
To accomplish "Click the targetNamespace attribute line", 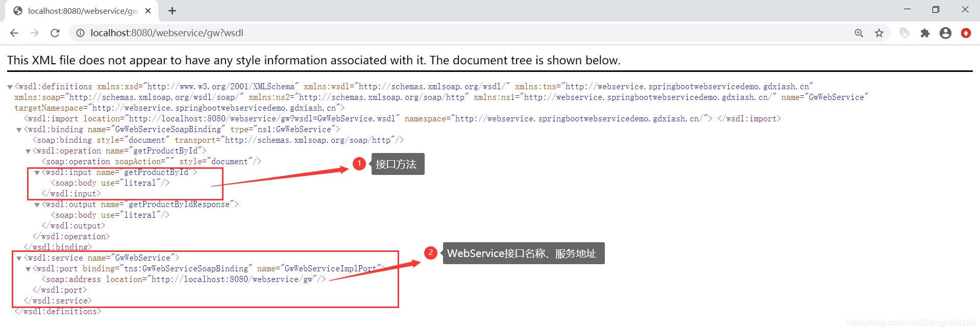I will [180, 108].
